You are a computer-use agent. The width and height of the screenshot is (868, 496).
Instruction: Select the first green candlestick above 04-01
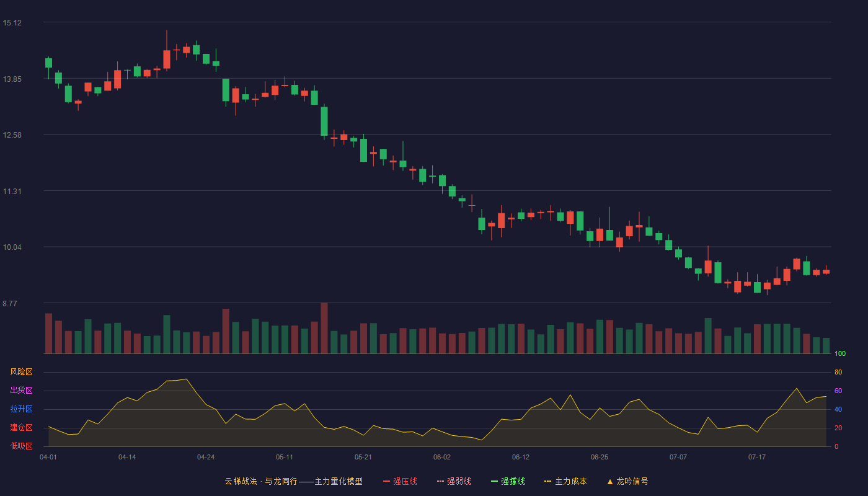click(48, 63)
